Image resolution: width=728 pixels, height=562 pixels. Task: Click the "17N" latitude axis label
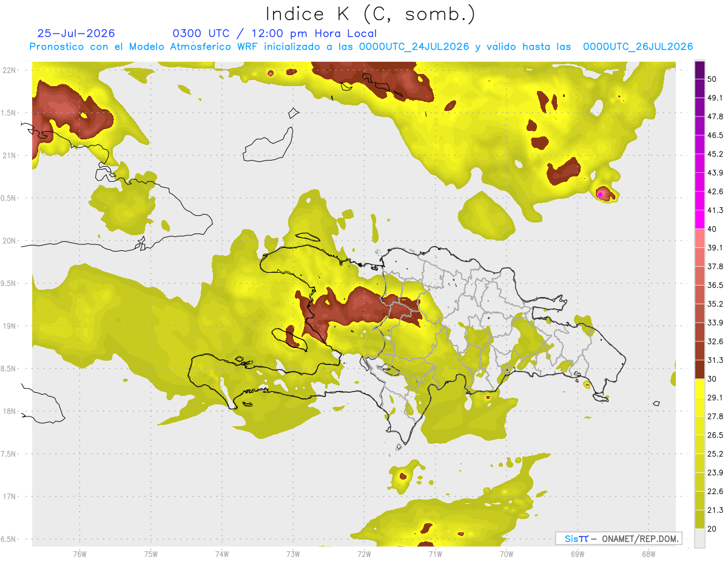point(8,497)
